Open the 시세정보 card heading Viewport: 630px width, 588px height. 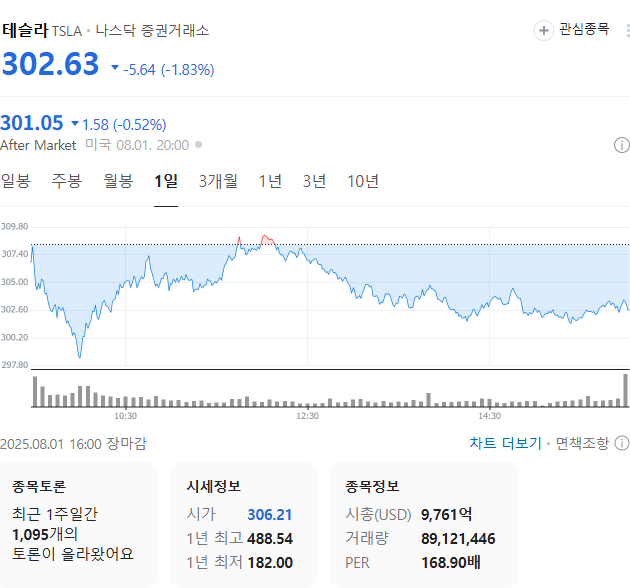point(213,486)
